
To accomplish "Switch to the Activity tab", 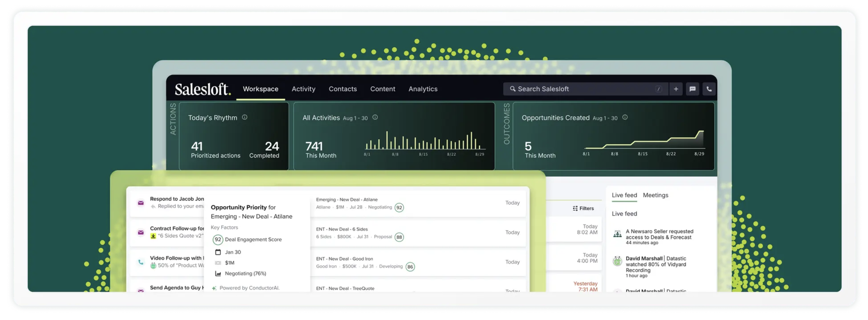I will click(303, 89).
